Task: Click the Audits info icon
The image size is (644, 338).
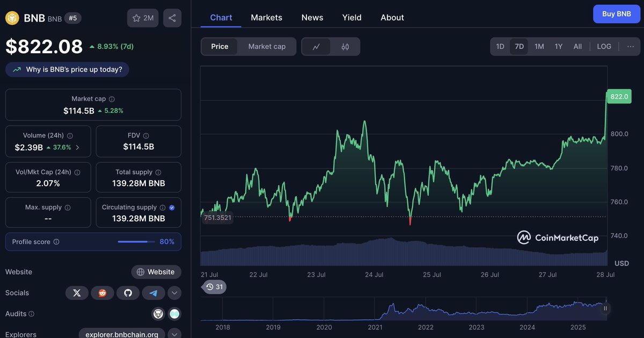Action: [31, 314]
